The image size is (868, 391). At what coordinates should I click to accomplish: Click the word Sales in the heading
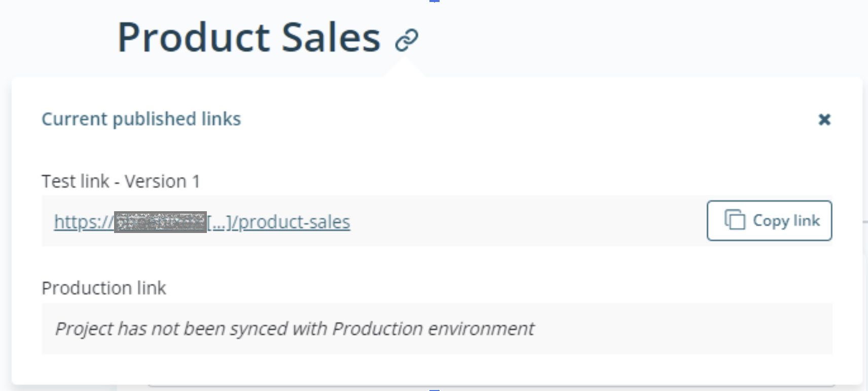331,37
